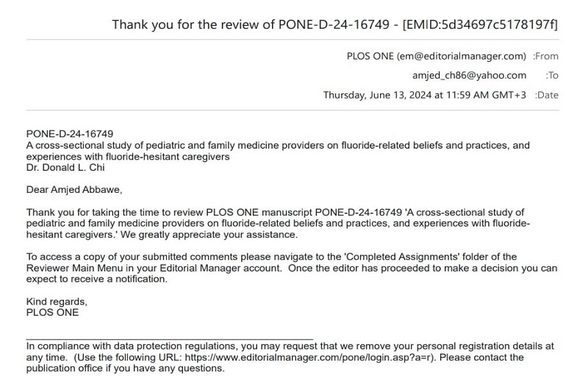Click the PLOS ONE signature under regards

coord(52,312)
